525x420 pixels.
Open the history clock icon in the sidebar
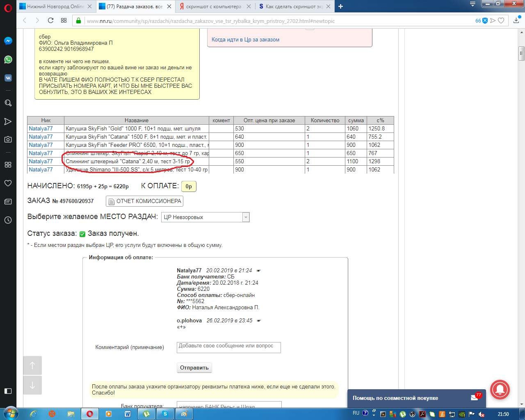[x=8, y=220]
